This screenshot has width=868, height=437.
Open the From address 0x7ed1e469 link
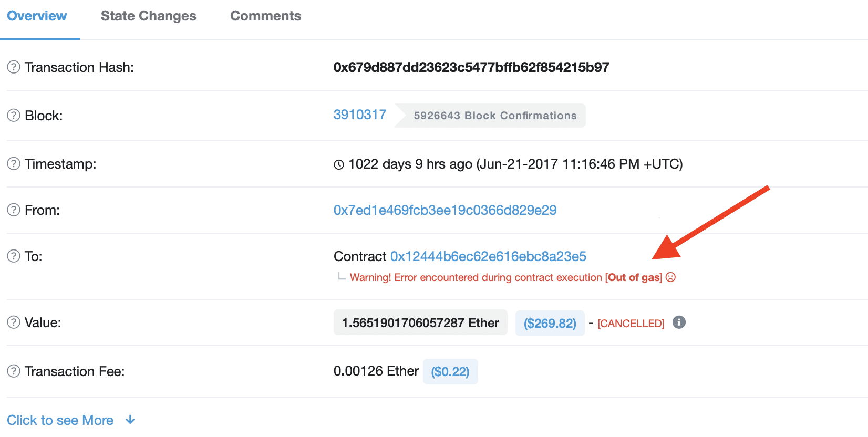click(445, 210)
